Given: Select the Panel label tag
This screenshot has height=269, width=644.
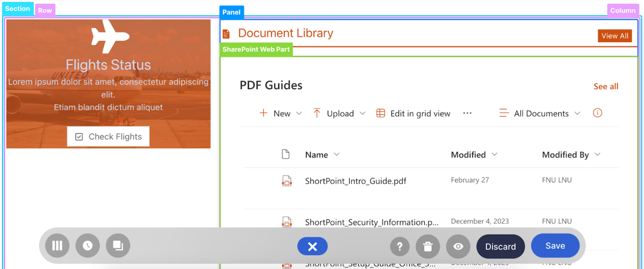Looking at the screenshot, I should click(x=231, y=12).
